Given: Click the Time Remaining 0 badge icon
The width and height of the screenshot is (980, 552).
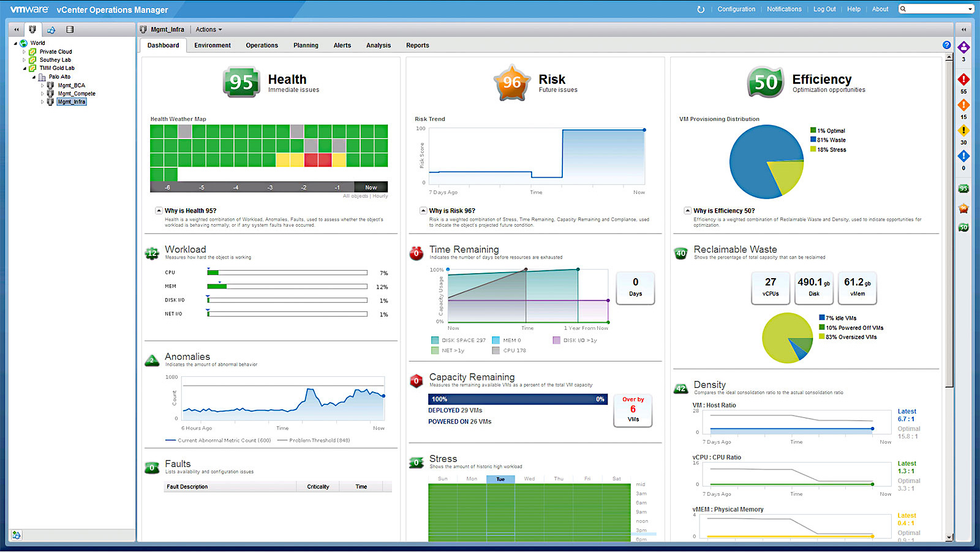Looking at the screenshot, I should 417,253.
